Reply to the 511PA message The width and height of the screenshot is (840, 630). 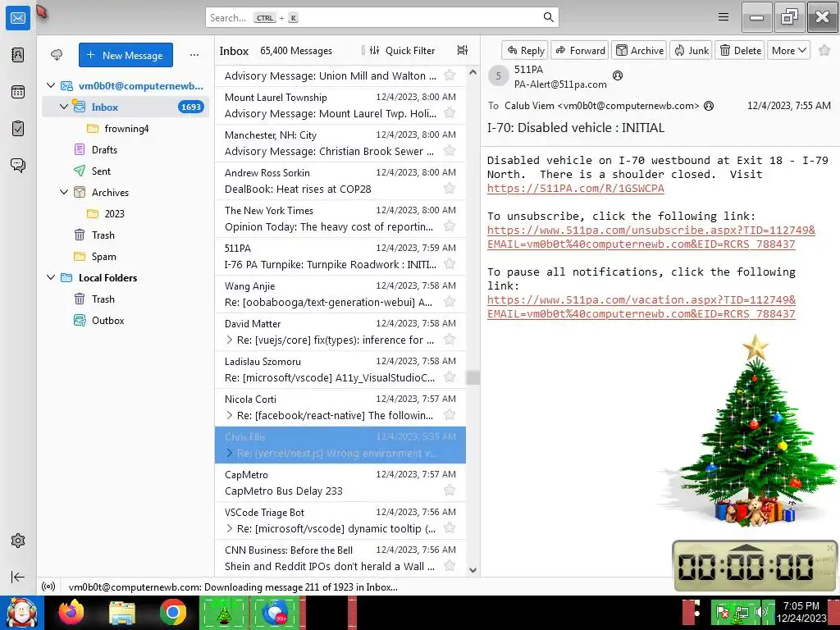[525, 50]
